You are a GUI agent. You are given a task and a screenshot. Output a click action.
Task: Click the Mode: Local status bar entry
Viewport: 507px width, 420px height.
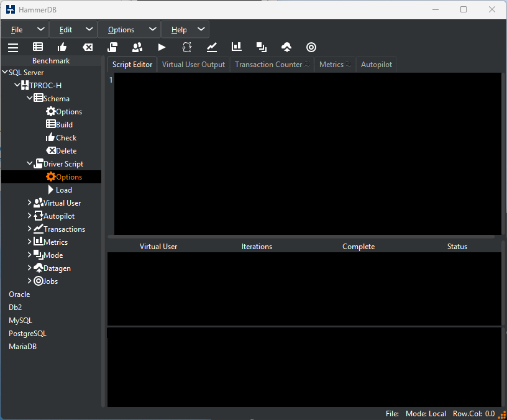pyautogui.click(x=426, y=414)
